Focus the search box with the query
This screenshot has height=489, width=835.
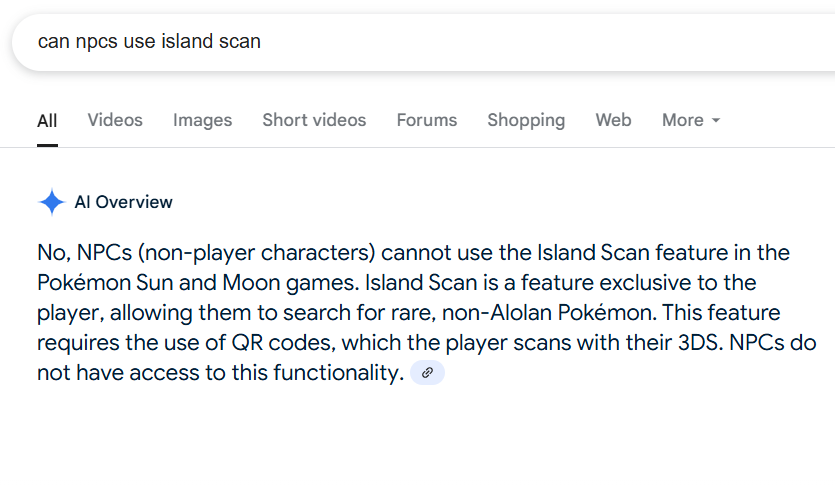tap(423, 42)
